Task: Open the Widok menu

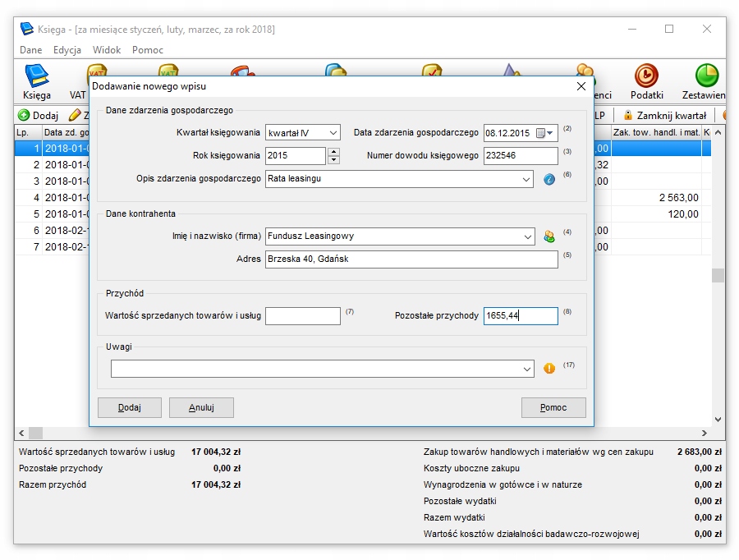Action: pos(107,50)
